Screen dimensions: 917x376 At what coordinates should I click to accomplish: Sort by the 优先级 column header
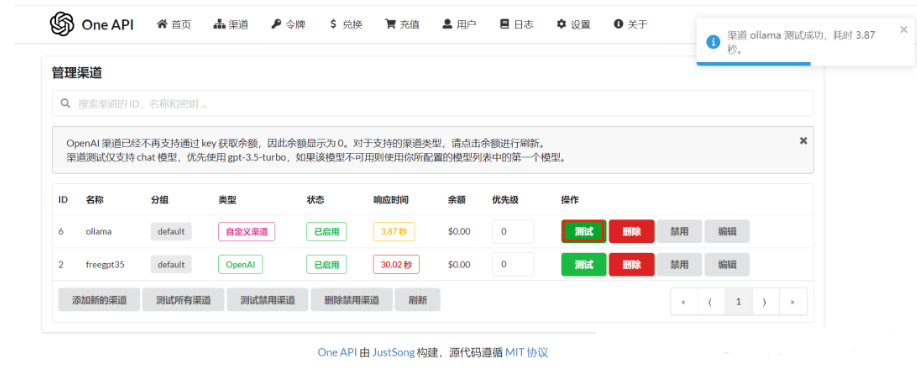pyautogui.click(x=505, y=199)
